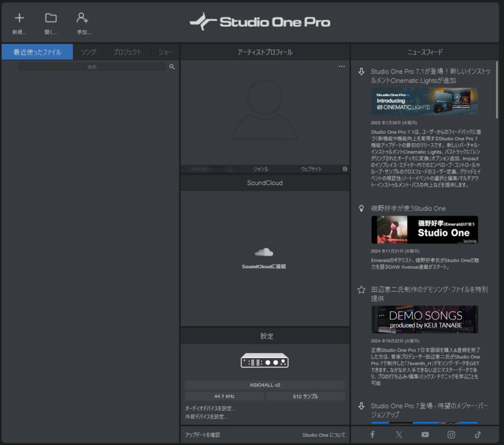Image resolution: width=504 pixels, height=445 pixels.
Task: Click the SoundCloud cloud icon
Action: [x=264, y=252]
